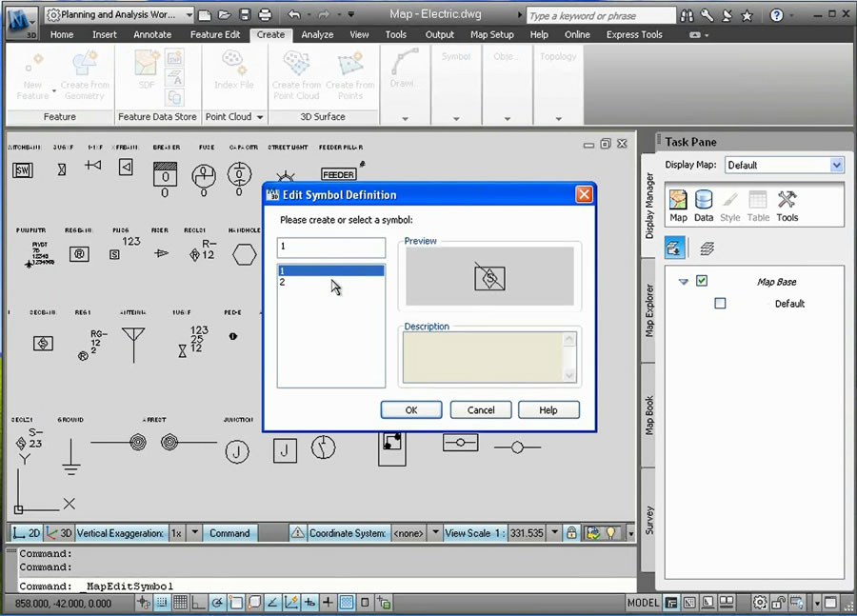
Task: Switch to the Map Setup tab
Action: [x=492, y=34]
